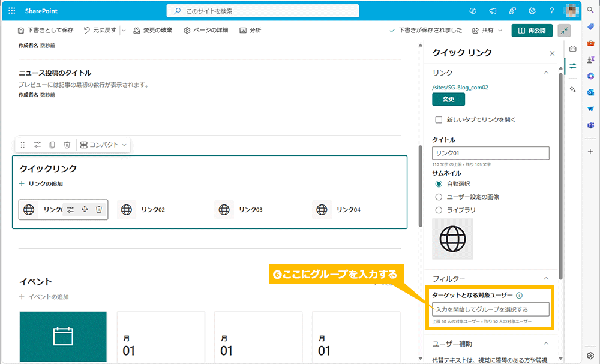Collapse the フィルター section
This screenshot has height=364, width=600.
point(546,279)
